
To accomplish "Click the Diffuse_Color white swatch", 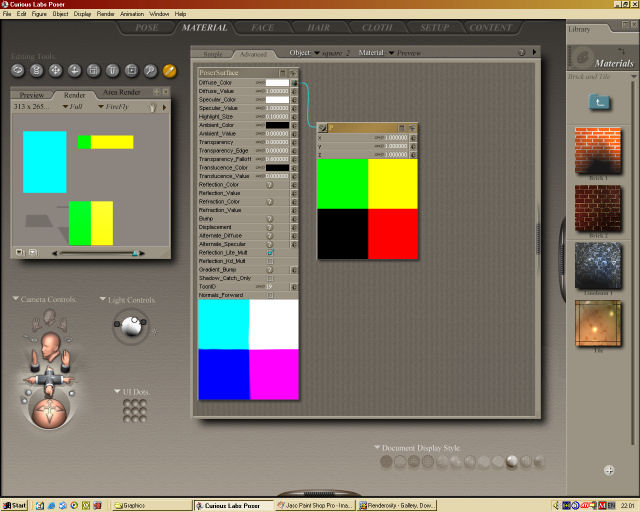I will (x=276, y=82).
